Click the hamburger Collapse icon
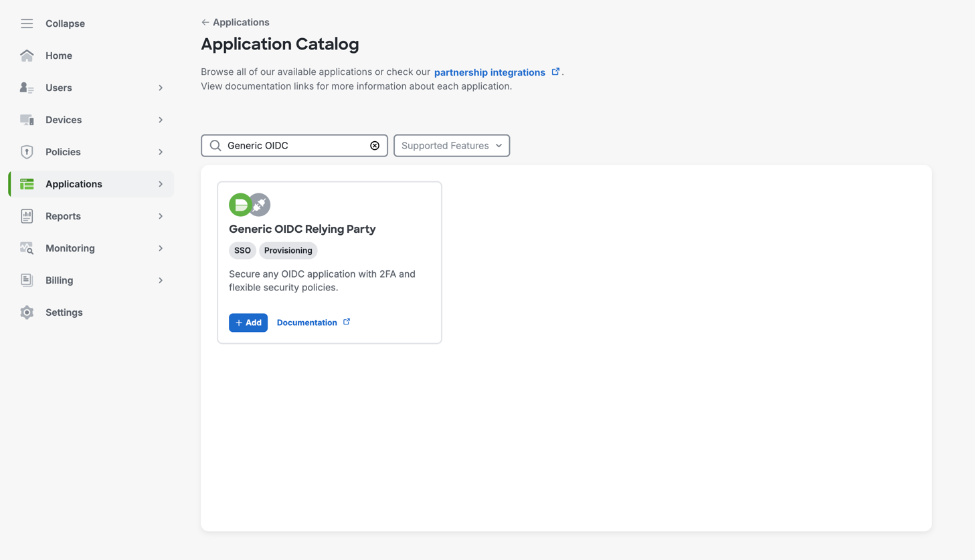The width and height of the screenshot is (975, 560). [27, 23]
